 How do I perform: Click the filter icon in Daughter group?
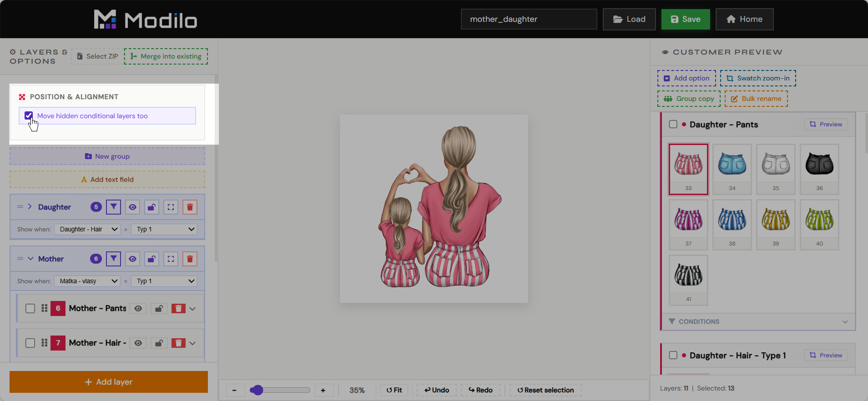pos(113,207)
